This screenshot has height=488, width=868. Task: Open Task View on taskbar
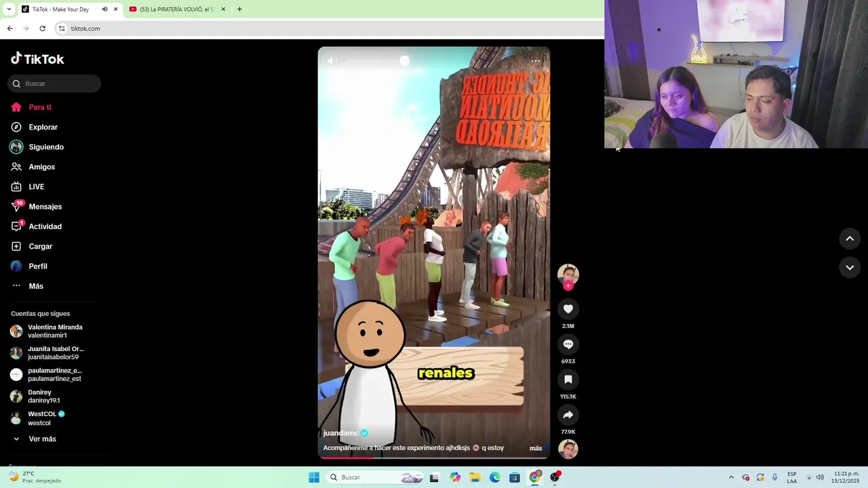coord(434,477)
